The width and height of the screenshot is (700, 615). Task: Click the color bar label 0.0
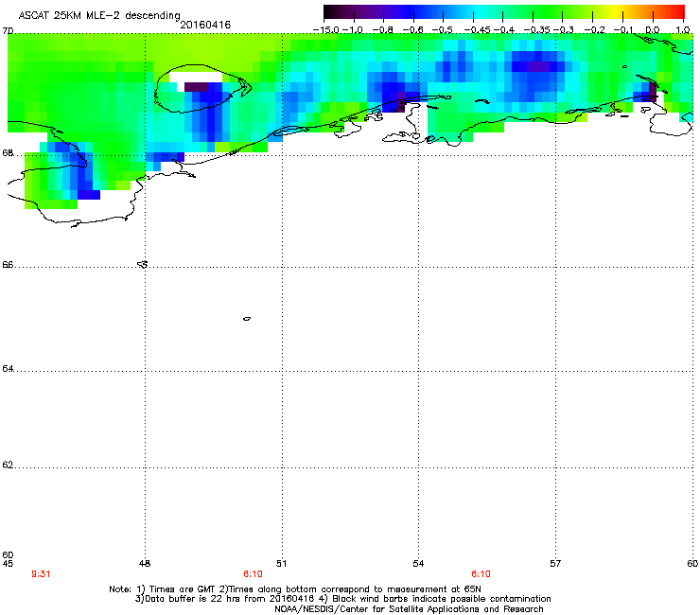coord(653,30)
